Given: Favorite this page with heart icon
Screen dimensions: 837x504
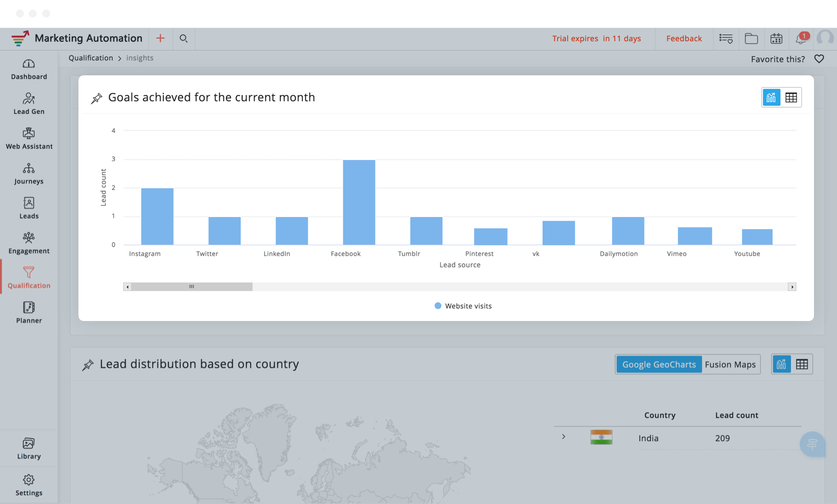Looking at the screenshot, I should (x=819, y=59).
